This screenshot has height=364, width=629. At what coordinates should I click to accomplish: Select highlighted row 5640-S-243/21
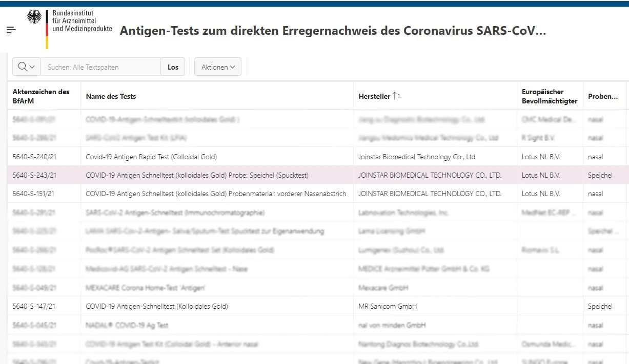pos(34,175)
